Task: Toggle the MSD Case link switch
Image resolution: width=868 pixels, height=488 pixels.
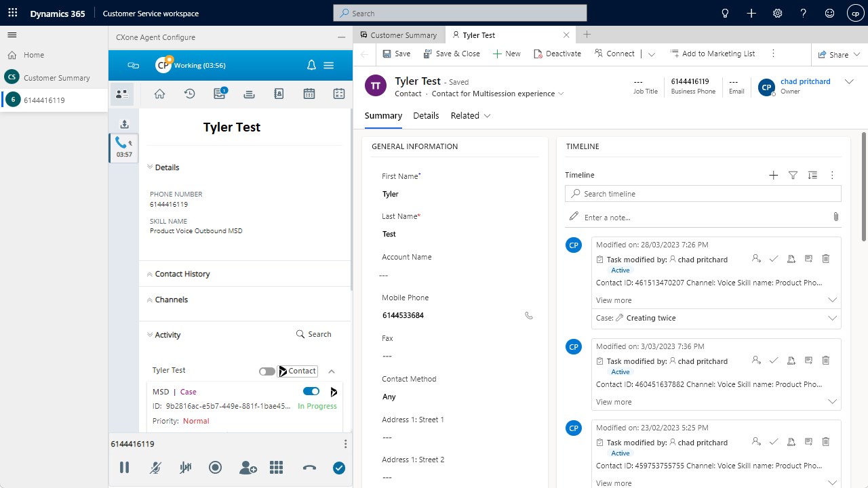Action: click(311, 391)
